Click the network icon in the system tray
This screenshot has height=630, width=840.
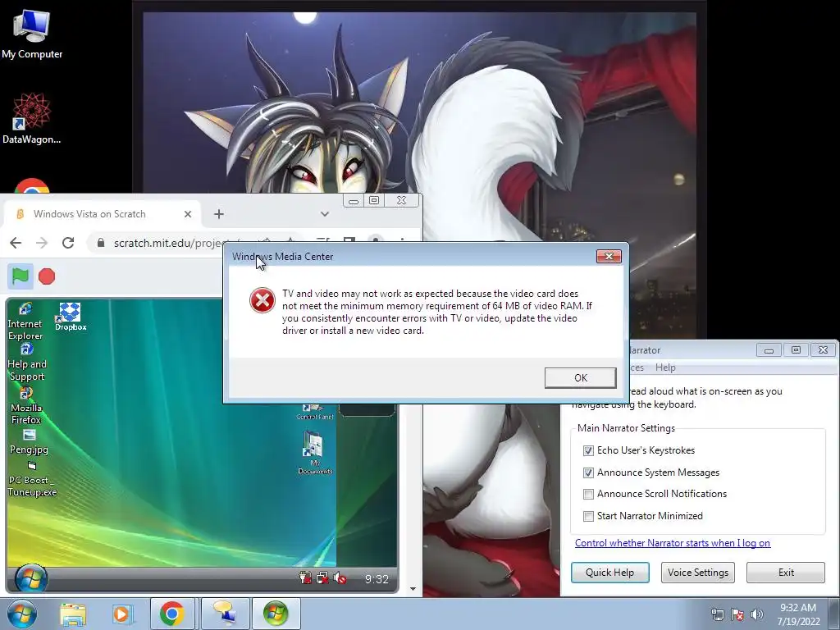[x=718, y=614]
